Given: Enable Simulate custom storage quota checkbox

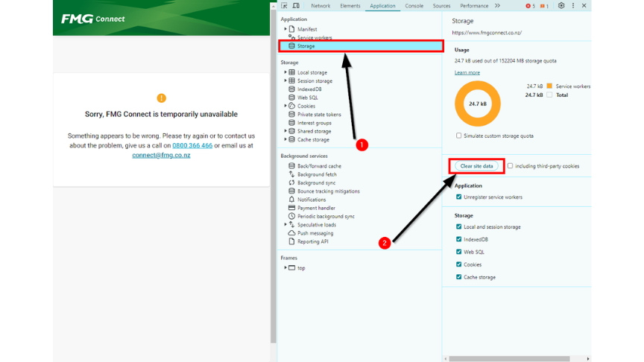Looking at the screenshot, I should 458,136.
